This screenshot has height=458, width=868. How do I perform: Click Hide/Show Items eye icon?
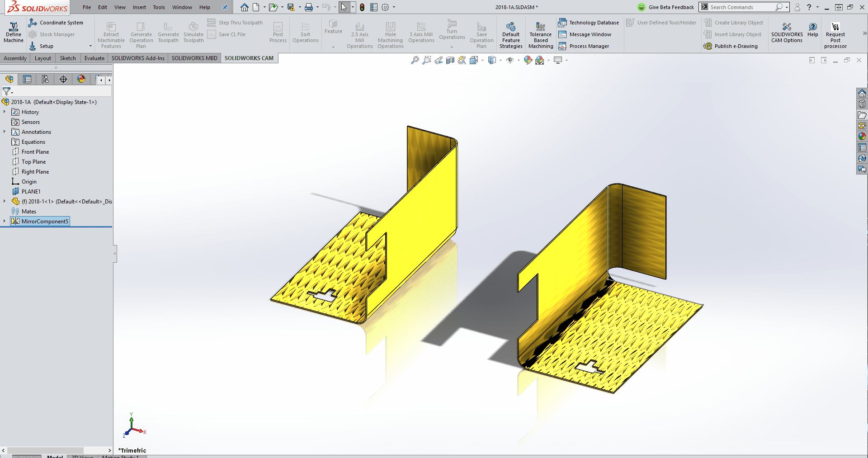[510, 60]
